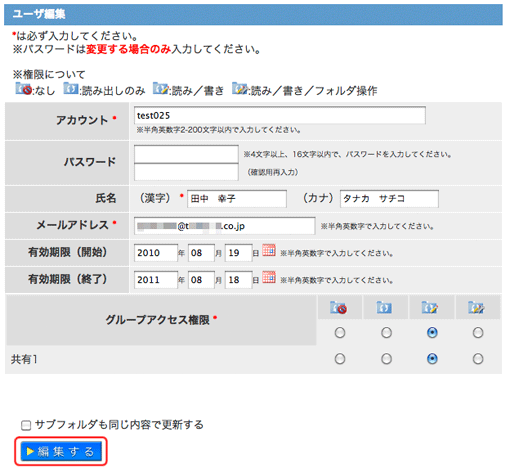
Task: Select read/write radio for 共有1
Action: click(432, 359)
